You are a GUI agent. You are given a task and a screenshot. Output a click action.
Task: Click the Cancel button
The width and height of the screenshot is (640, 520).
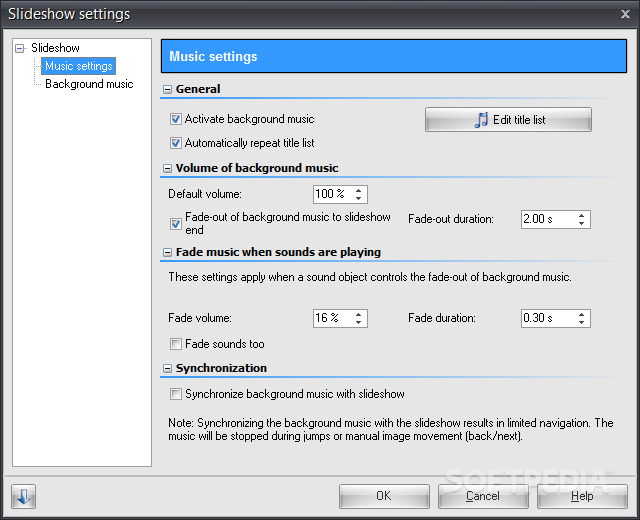pos(483,496)
